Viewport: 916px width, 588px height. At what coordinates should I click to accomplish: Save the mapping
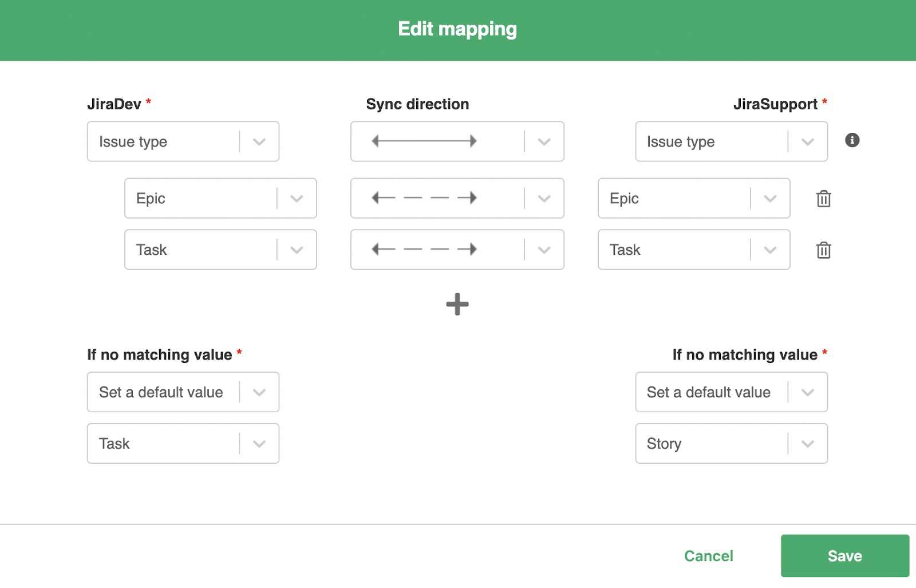click(845, 556)
